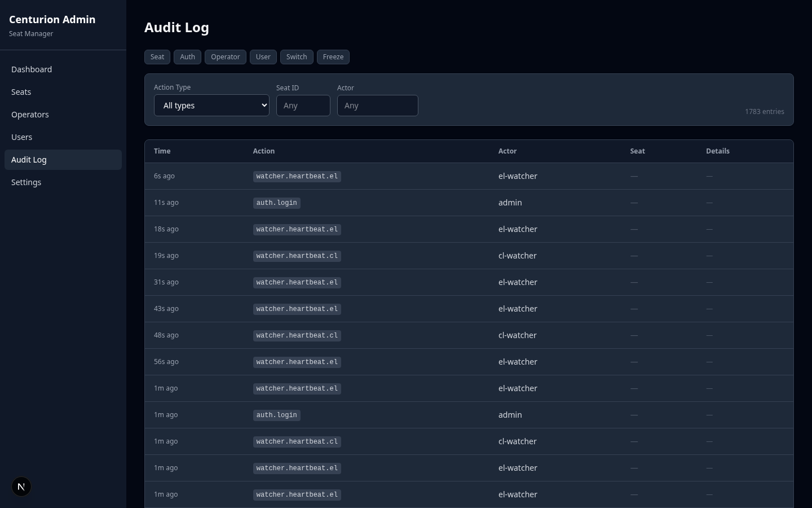Screen dimensions: 812x508
Task: Toggle the Seat filter chip
Action: [157, 56]
